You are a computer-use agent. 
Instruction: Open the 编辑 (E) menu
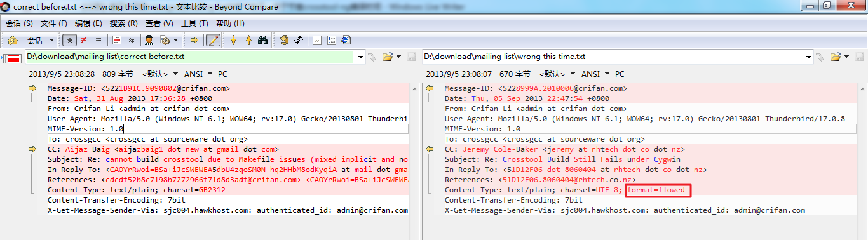(x=88, y=23)
